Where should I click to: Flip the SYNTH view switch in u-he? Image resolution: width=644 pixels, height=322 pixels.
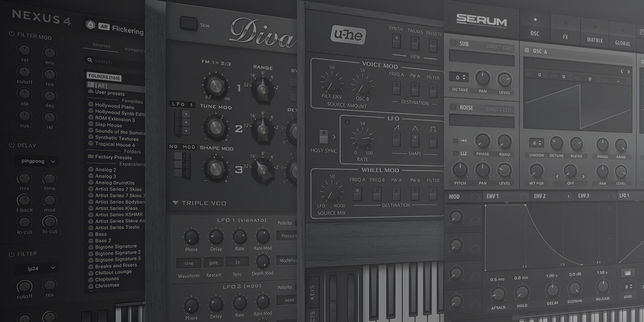pyautogui.click(x=396, y=42)
